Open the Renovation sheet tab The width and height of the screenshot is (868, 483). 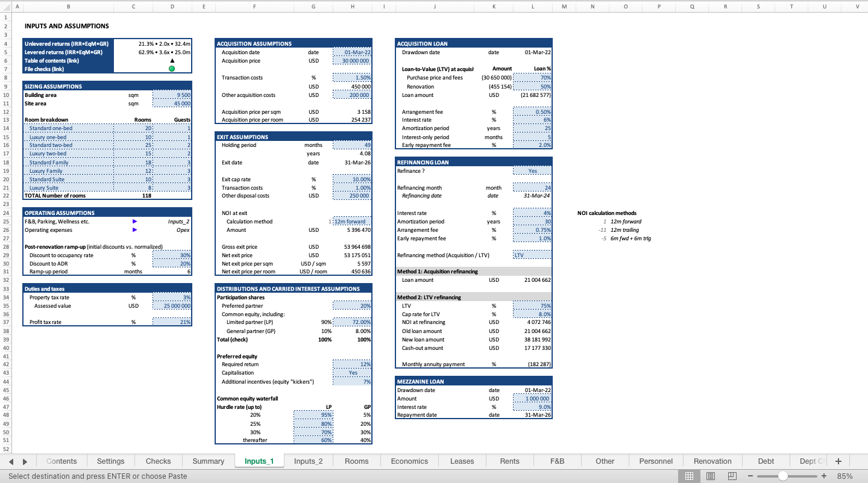click(713, 461)
